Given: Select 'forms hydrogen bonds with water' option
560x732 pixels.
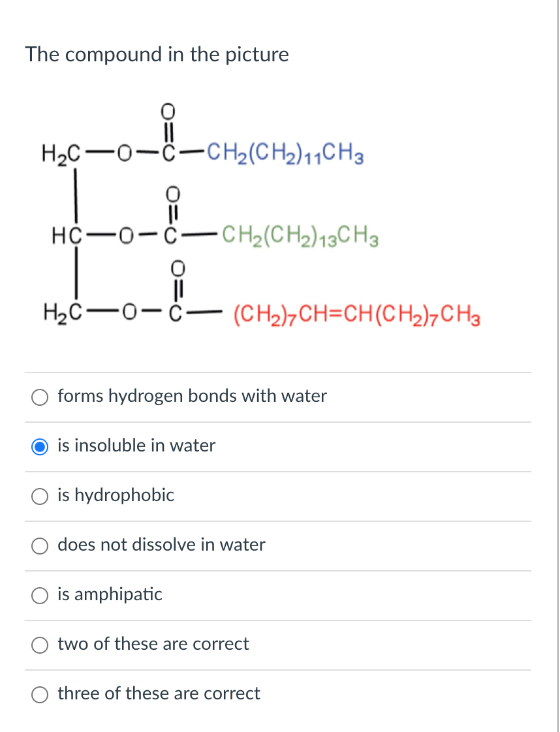Looking at the screenshot, I should (x=40, y=396).
